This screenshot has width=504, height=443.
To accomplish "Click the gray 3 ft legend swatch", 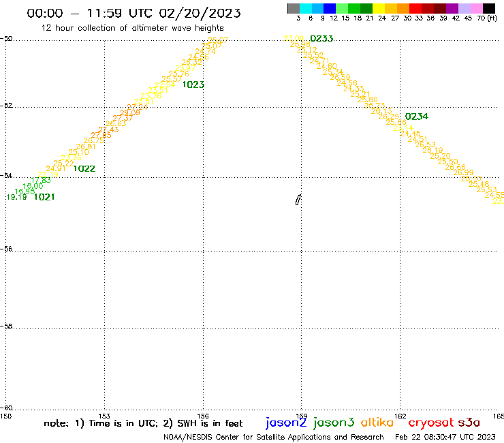I will [x=294, y=8].
